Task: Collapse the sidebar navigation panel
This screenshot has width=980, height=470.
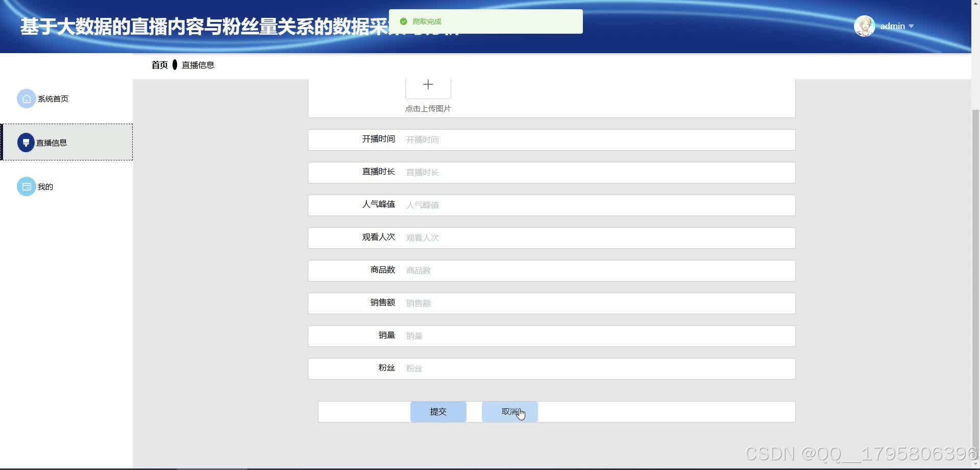Action: tap(66, 255)
